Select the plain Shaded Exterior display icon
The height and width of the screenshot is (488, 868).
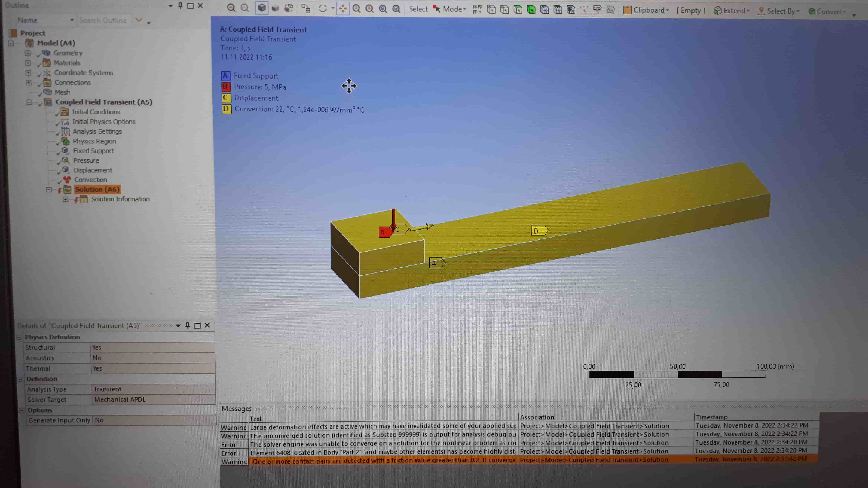click(x=275, y=8)
